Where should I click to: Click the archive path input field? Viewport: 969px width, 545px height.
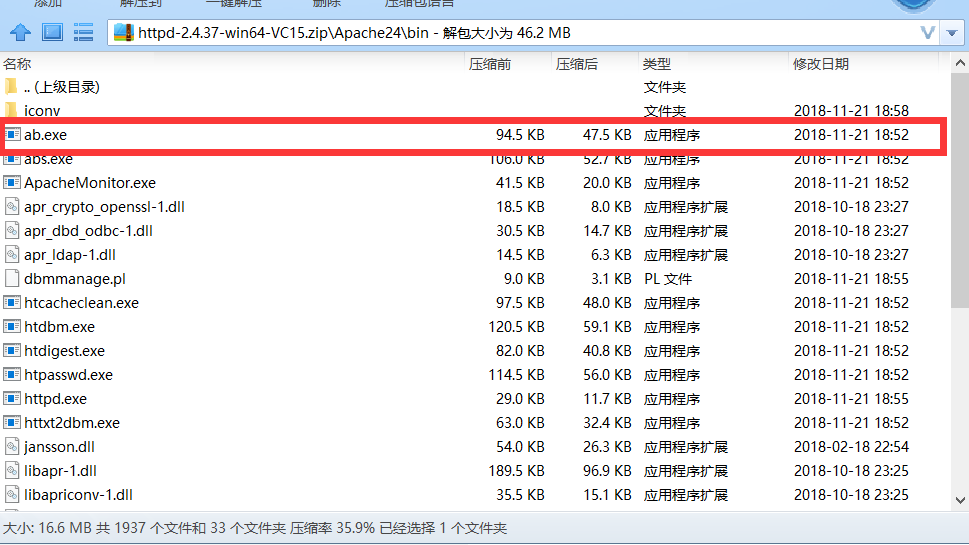pyautogui.click(x=523, y=33)
